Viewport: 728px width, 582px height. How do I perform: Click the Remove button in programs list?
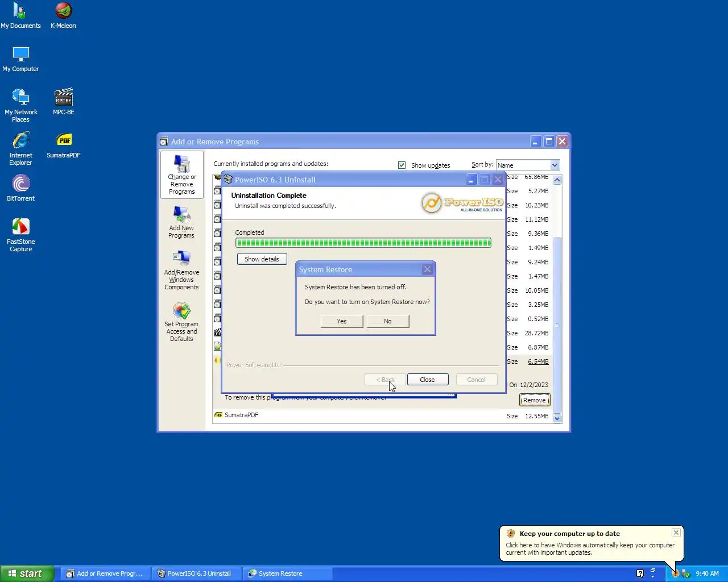pos(534,400)
